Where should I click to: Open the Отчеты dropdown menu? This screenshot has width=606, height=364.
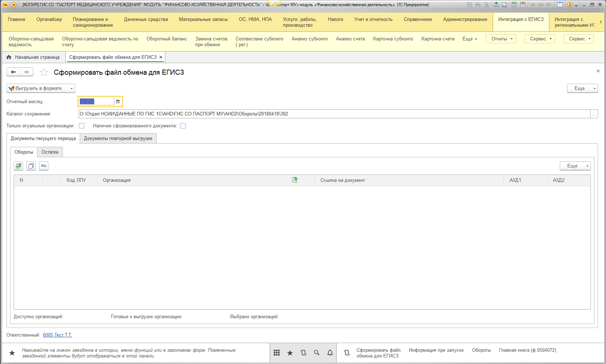click(501, 39)
